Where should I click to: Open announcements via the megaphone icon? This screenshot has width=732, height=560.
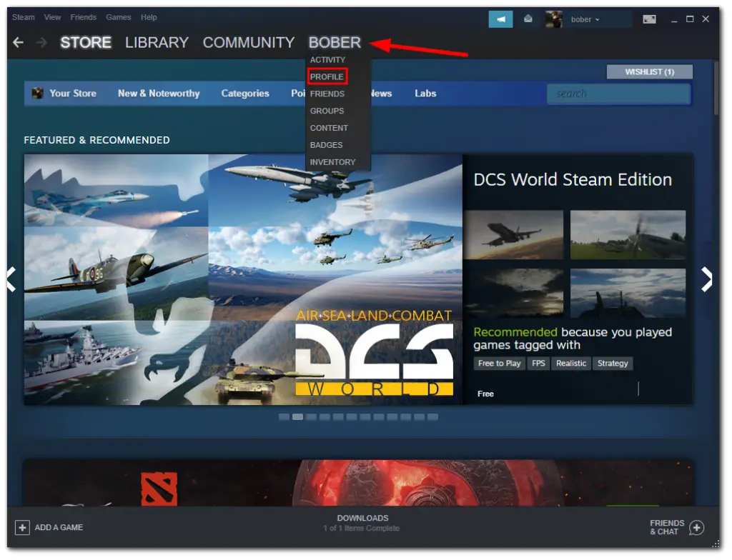pyautogui.click(x=500, y=19)
